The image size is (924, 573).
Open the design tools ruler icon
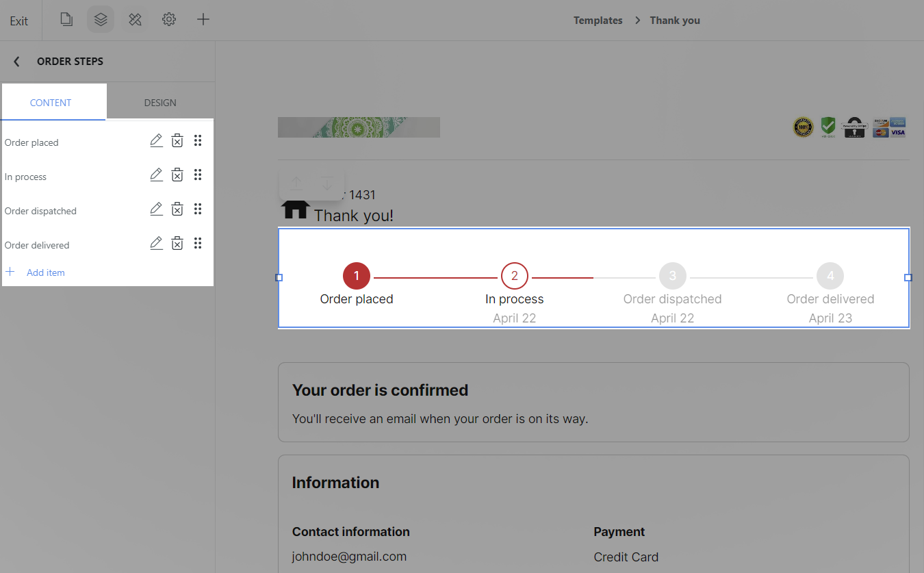pyautogui.click(x=135, y=20)
